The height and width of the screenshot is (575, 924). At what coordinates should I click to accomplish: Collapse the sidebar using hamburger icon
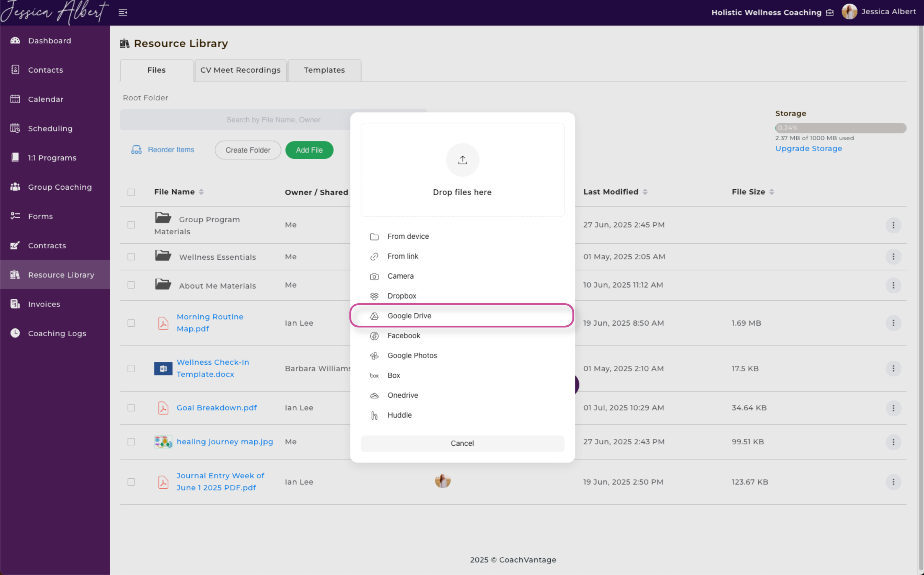click(x=123, y=12)
